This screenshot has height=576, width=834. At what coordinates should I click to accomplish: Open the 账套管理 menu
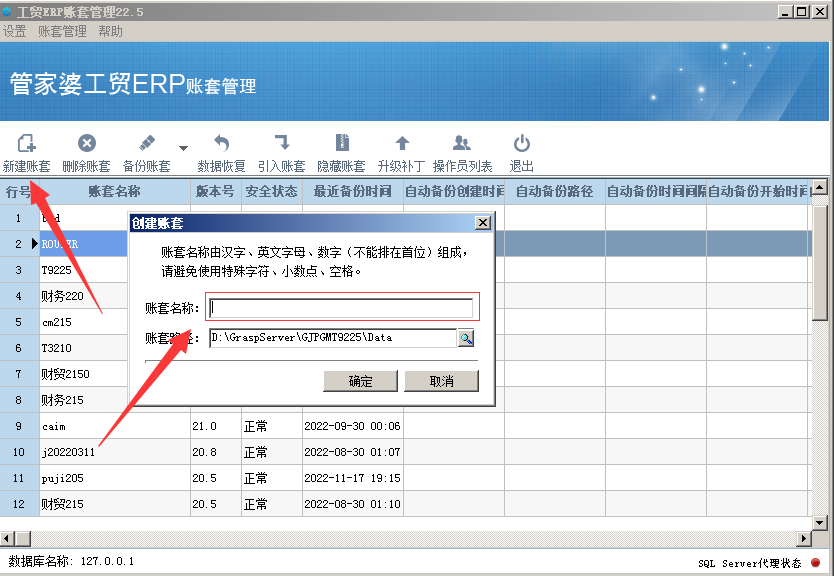pyautogui.click(x=62, y=31)
